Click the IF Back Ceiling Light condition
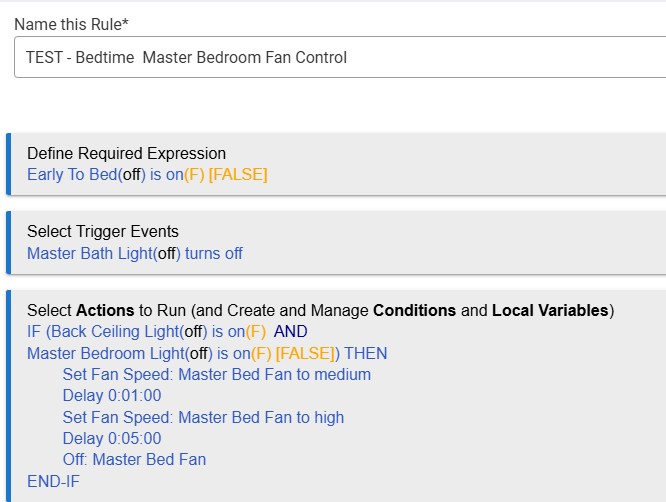 tap(146, 332)
